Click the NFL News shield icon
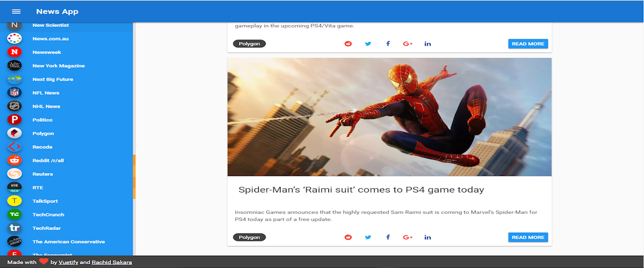The height and width of the screenshot is (268, 644). click(x=14, y=93)
